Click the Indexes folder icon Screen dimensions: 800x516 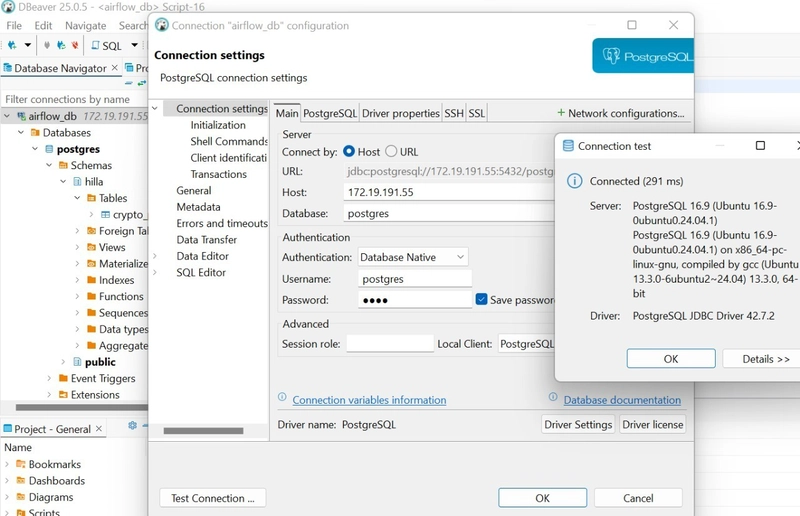click(x=91, y=280)
